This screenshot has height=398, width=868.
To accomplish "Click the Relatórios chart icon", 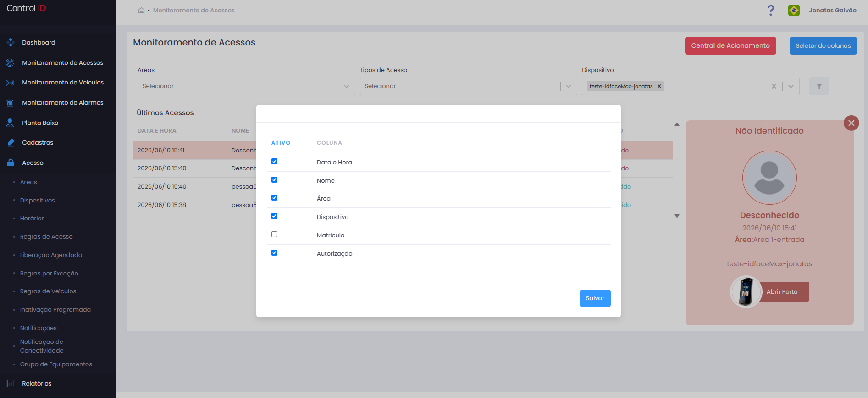I will [11, 383].
